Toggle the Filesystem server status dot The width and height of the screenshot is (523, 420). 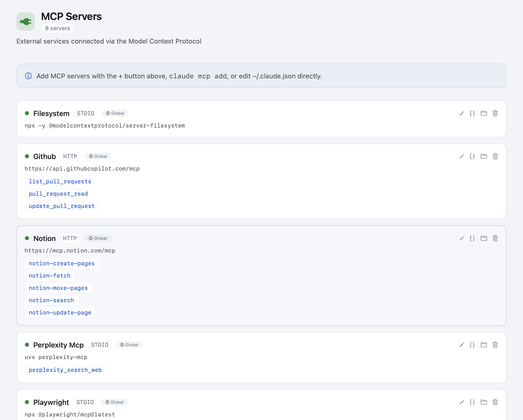(27, 113)
